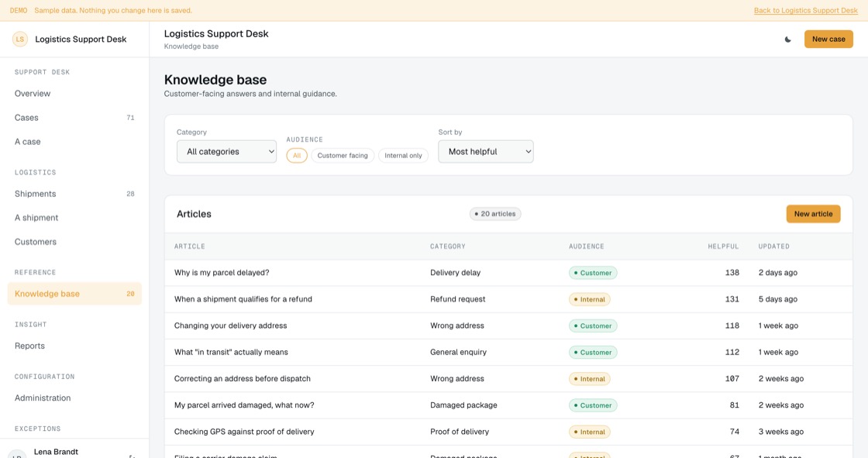Open "A shipment" sidebar item

[x=74, y=218]
